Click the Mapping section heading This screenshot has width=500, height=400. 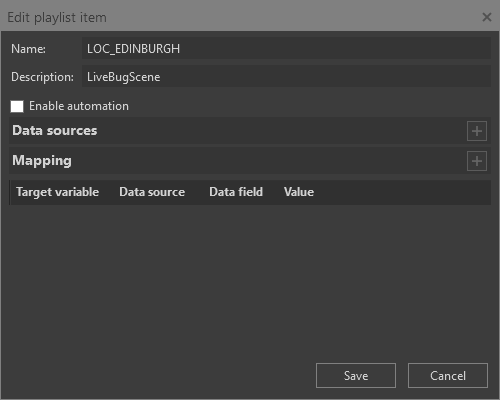[x=42, y=161]
